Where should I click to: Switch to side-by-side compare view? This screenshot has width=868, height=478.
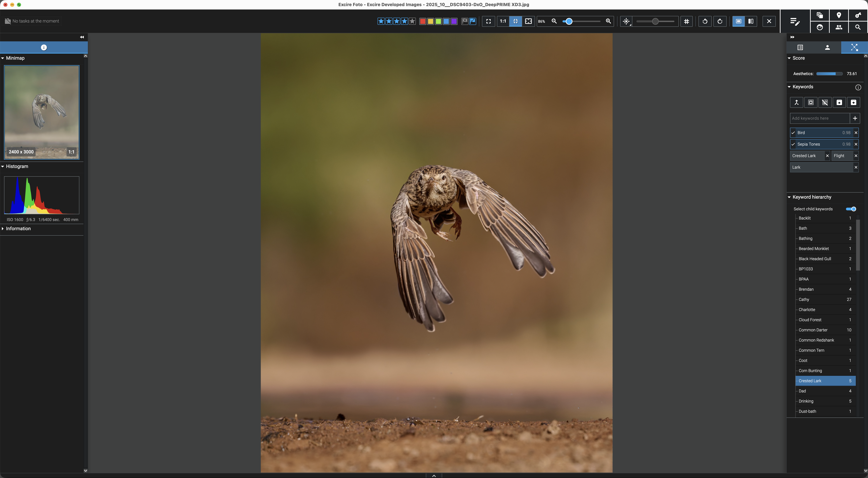point(751,21)
